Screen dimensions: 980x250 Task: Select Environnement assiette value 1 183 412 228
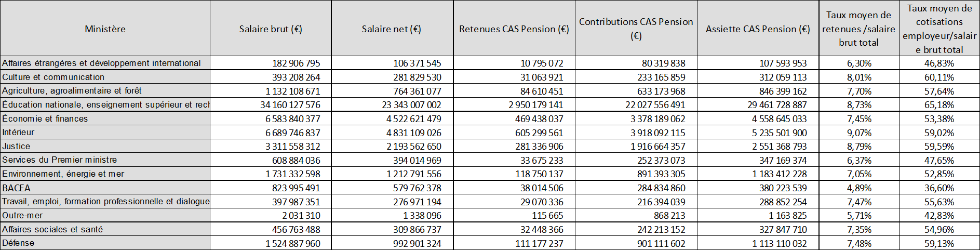(x=779, y=174)
